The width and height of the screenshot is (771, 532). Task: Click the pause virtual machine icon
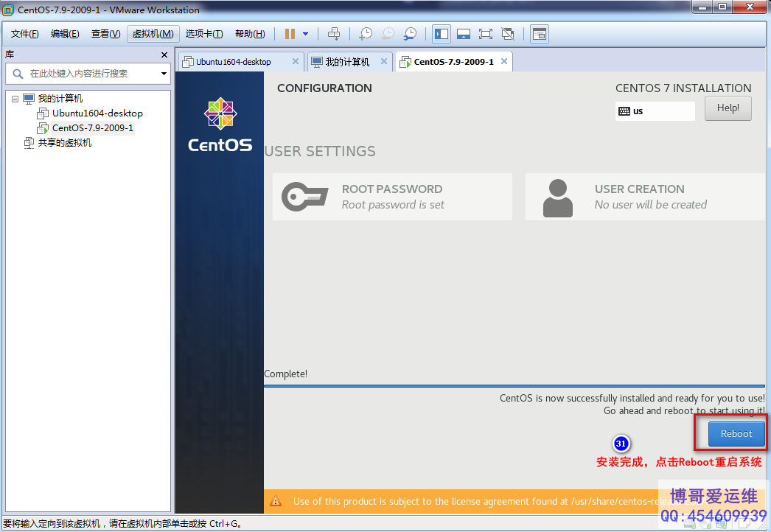[x=290, y=34]
